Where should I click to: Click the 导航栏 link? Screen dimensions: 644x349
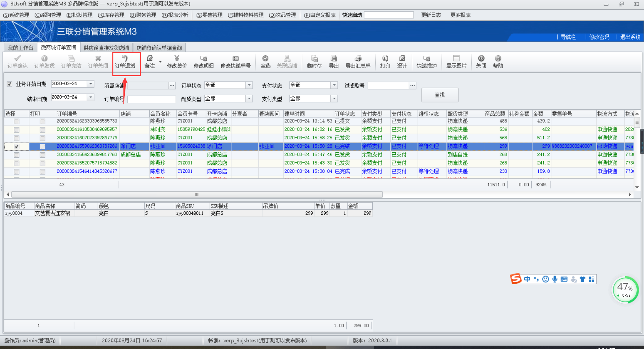[568, 37]
